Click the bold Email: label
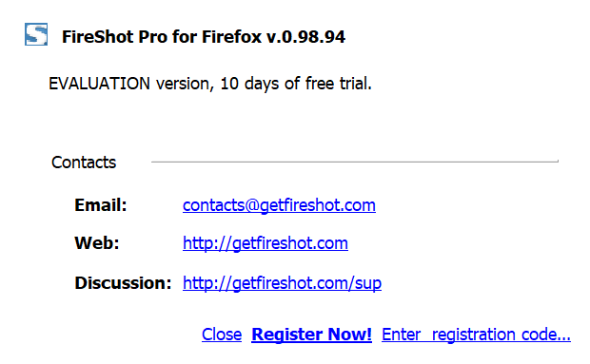Image resolution: width=590 pixels, height=364 pixels. point(101,205)
